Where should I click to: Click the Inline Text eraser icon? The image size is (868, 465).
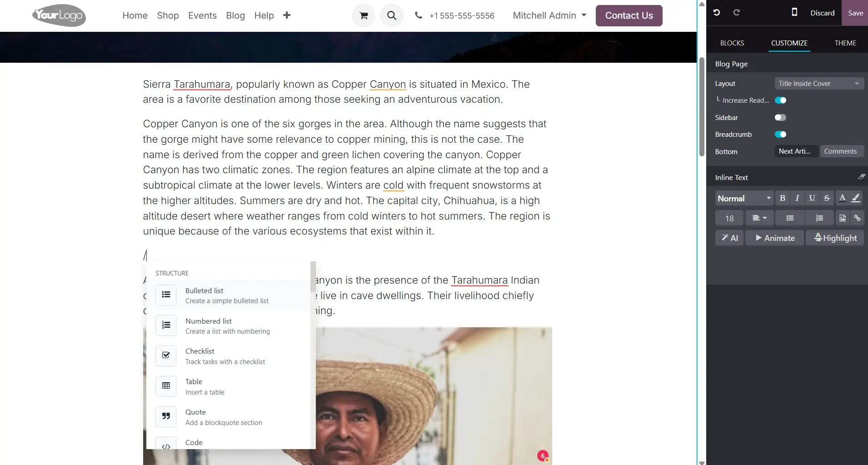point(861,177)
